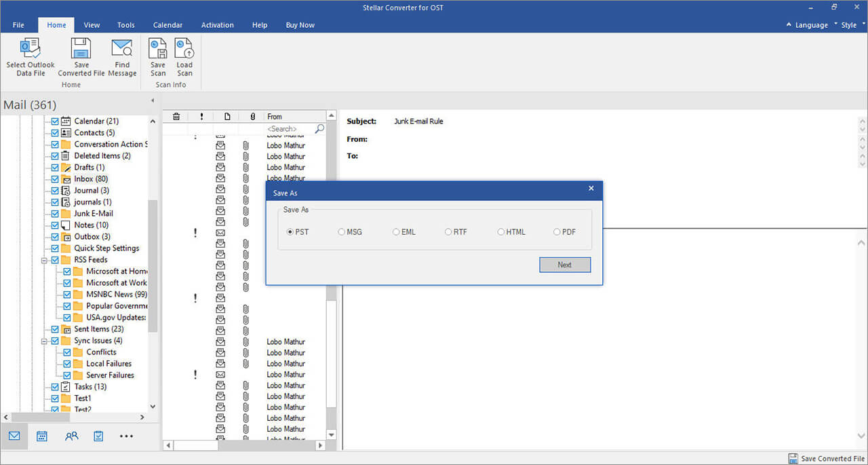Uncheck the Local Failures folder checkbox
The height and width of the screenshot is (465, 868).
(x=67, y=364)
